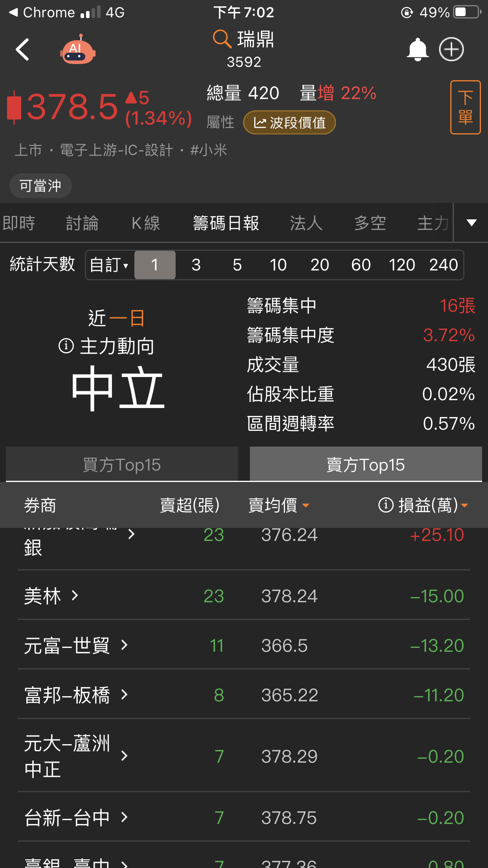The width and height of the screenshot is (488, 868).
Task: Tap info icon beside 主力動向
Action: click(x=66, y=346)
